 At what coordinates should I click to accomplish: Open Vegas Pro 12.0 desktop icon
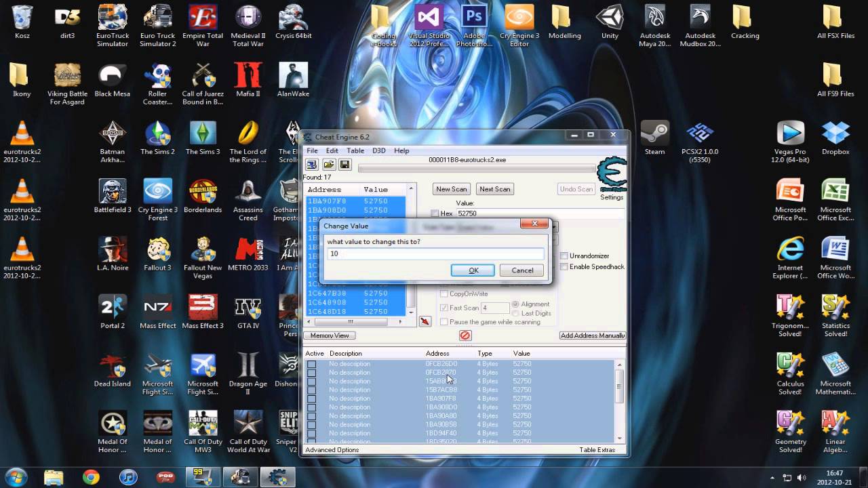(x=790, y=142)
